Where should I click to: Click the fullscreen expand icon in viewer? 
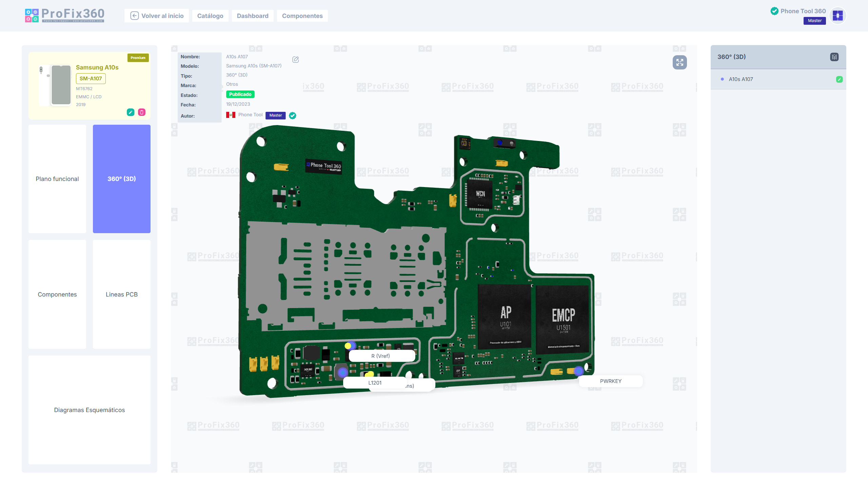point(679,62)
